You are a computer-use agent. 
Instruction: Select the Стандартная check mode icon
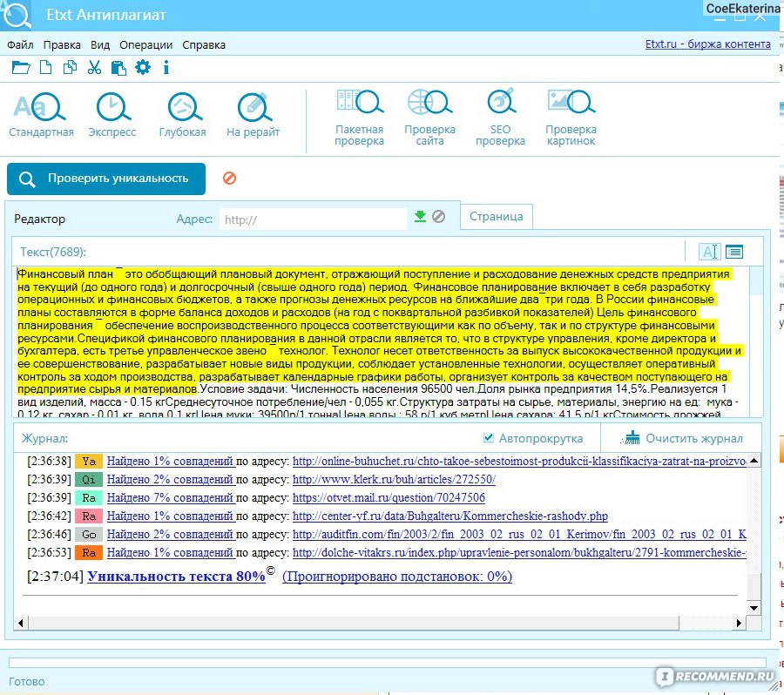(x=41, y=113)
